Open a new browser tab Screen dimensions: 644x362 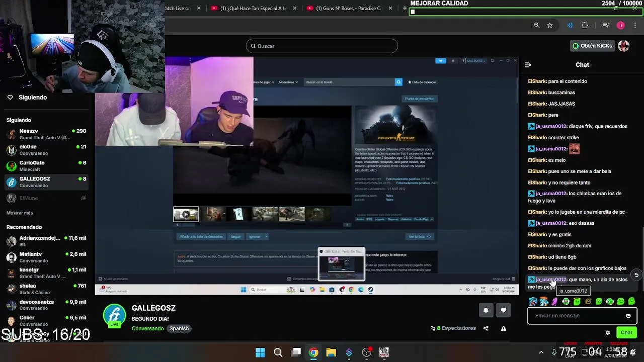pos(405,8)
